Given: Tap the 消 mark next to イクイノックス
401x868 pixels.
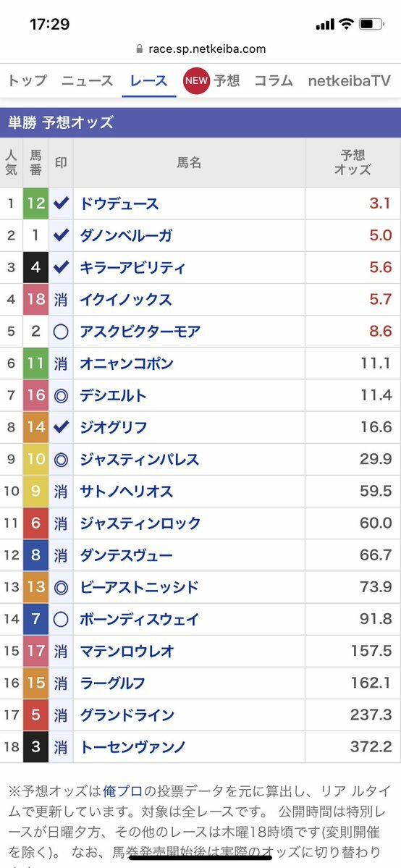Looking at the screenshot, I should click(x=61, y=300).
